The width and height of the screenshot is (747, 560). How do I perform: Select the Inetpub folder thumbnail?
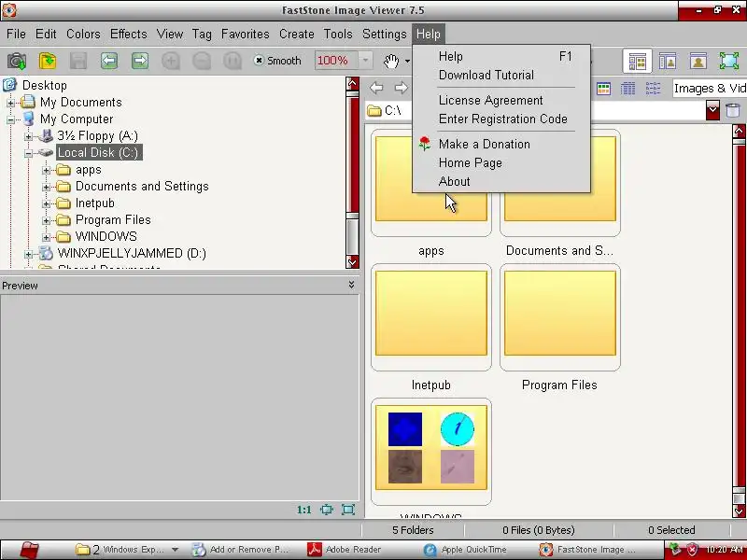(431, 317)
